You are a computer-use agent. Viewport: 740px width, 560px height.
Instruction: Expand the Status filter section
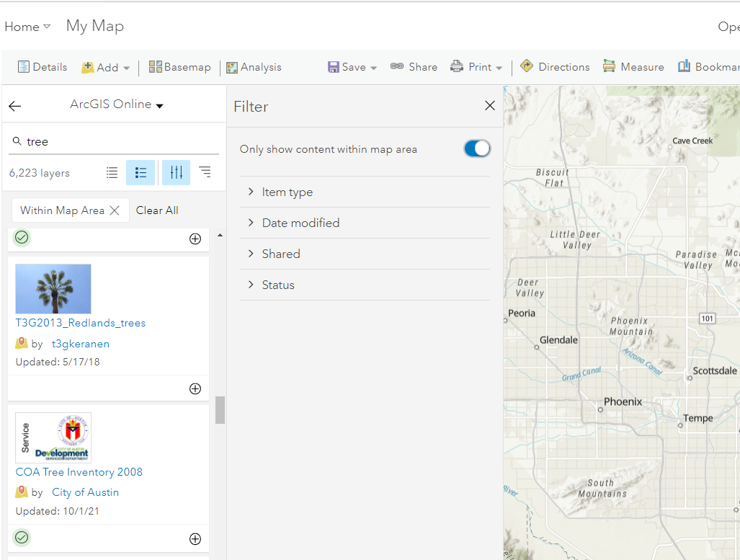point(365,285)
